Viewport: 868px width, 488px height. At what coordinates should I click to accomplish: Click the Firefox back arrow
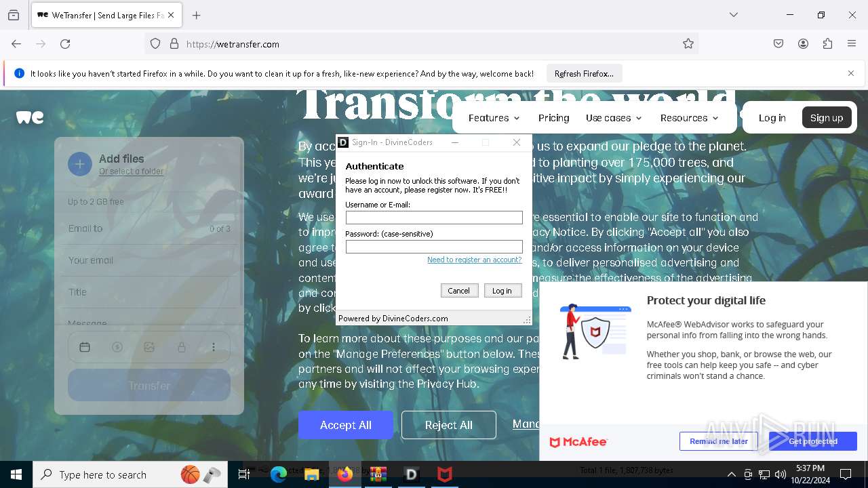tap(16, 44)
